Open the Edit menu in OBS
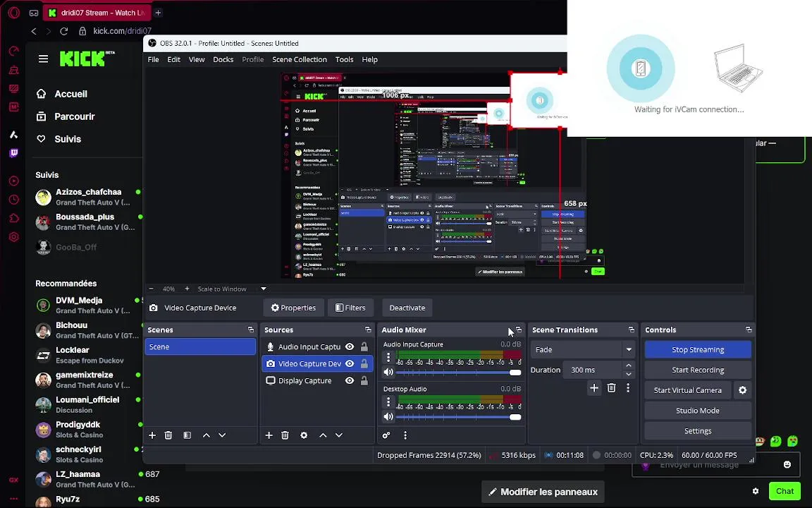This screenshot has width=812, height=508. pyautogui.click(x=173, y=59)
